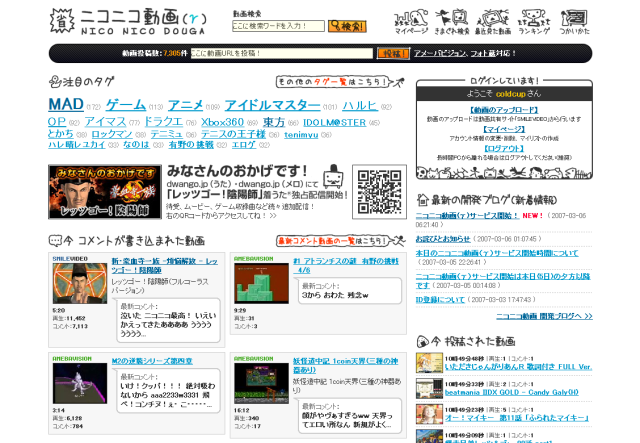Click the 検索 search button

point(347,26)
